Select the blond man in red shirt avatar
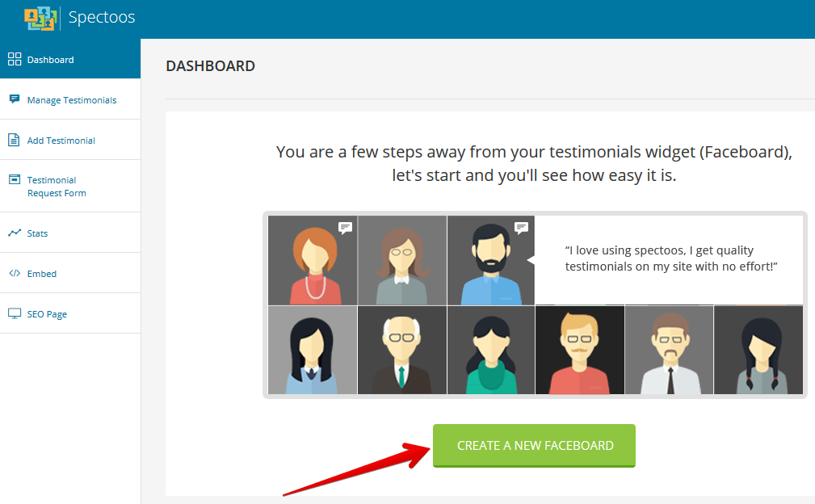This screenshot has width=815, height=504. [x=579, y=350]
